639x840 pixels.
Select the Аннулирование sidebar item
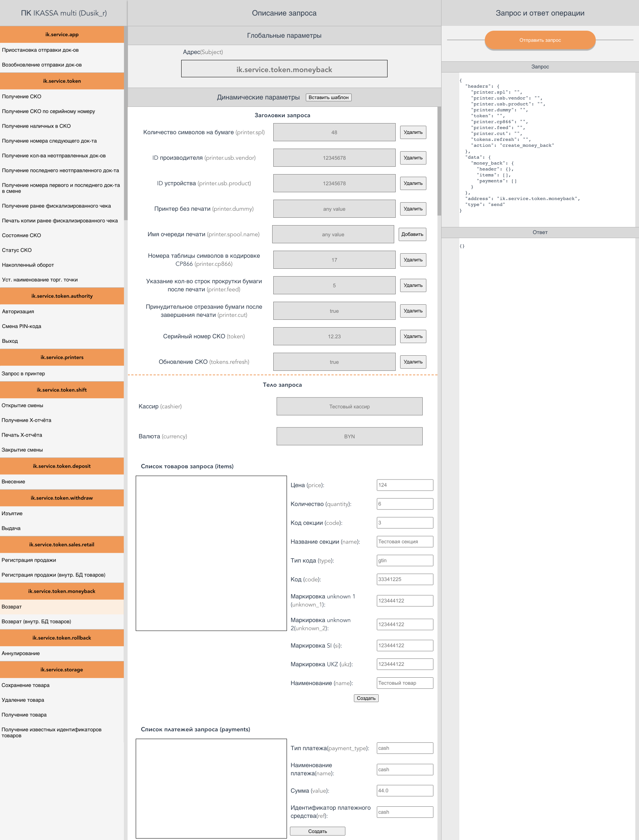coord(21,653)
